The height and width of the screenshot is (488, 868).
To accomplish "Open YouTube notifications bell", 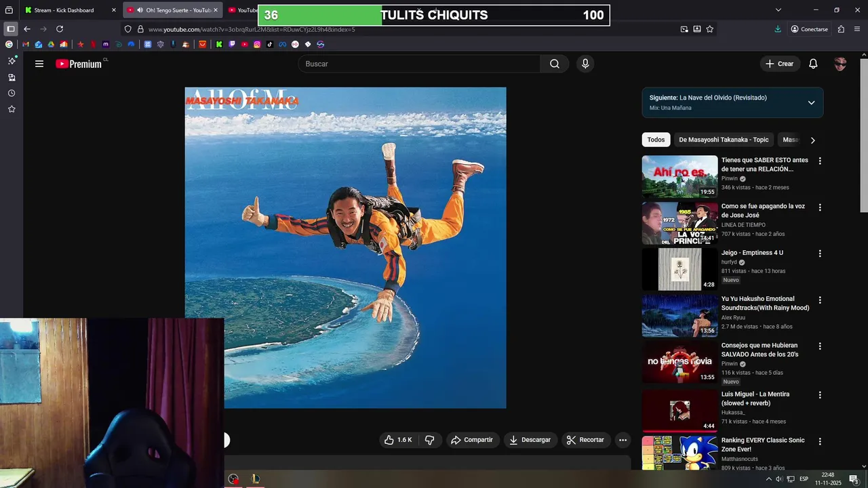I will (x=813, y=64).
